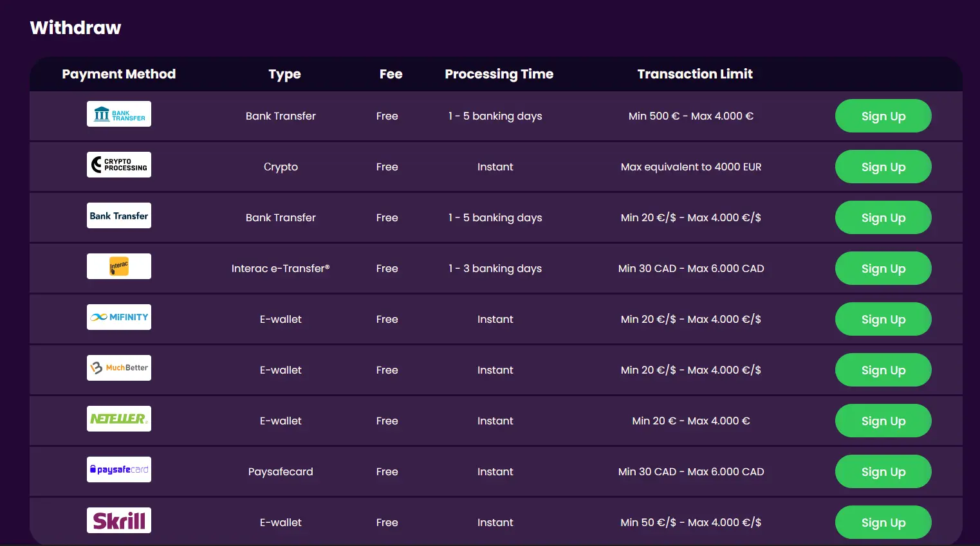Click the Transaction Limit column header
This screenshot has width=980, height=546.
tap(695, 74)
